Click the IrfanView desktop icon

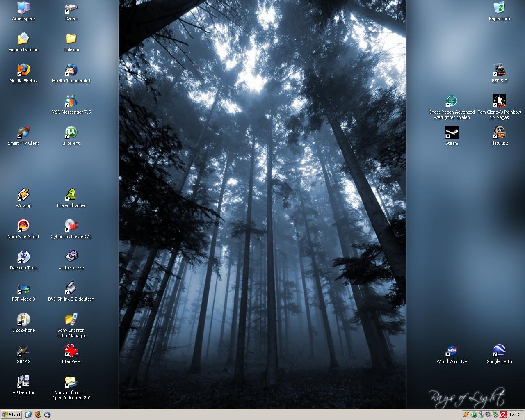pyautogui.click(x=71, y=351)
